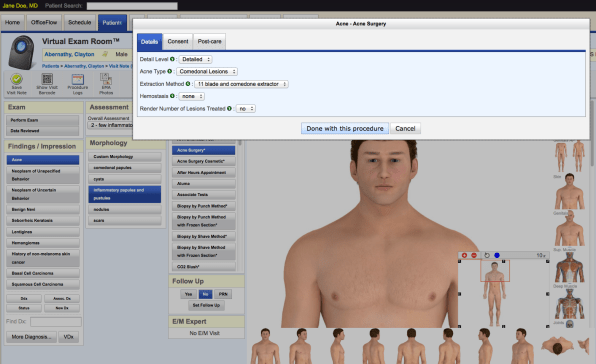Open the Hemostasis dropdown
This screenshot has height=364, width=596.
tap(192, 96)
